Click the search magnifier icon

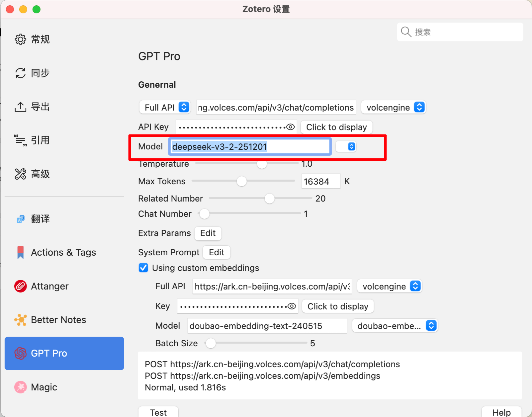[406, 32]
